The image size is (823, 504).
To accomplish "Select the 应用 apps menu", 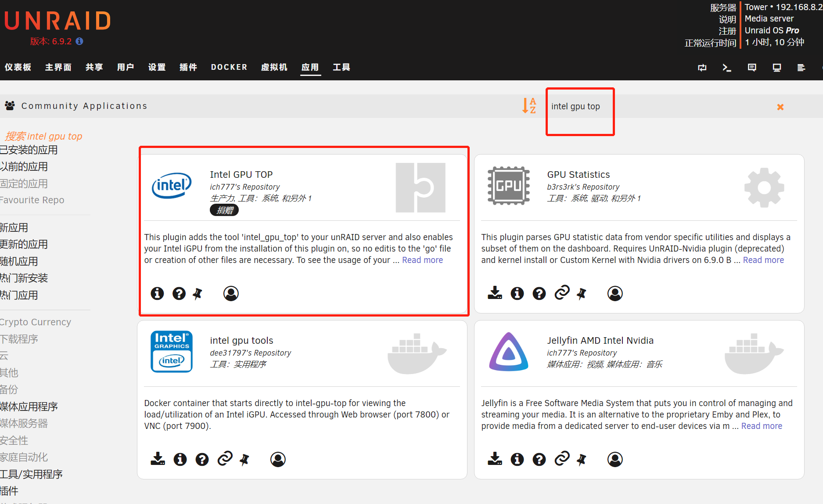I will (310, 67).
